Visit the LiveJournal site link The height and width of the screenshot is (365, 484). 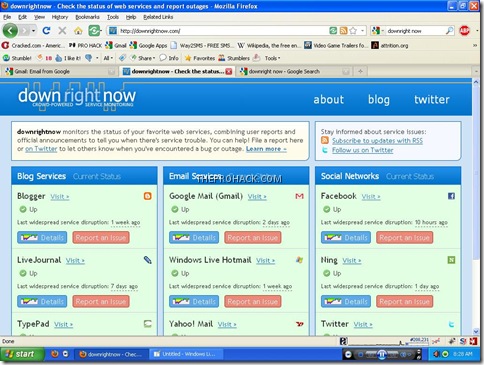(x=75, y=261)
